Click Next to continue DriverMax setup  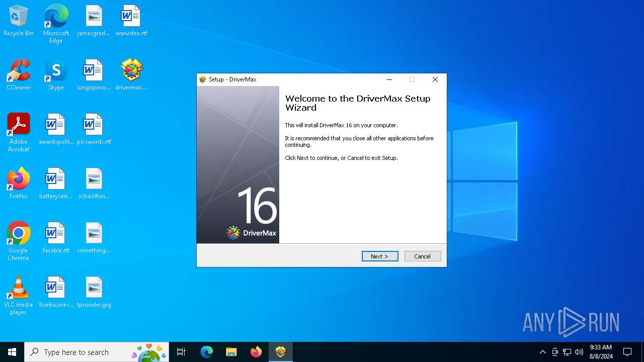[x=380, y=256]
